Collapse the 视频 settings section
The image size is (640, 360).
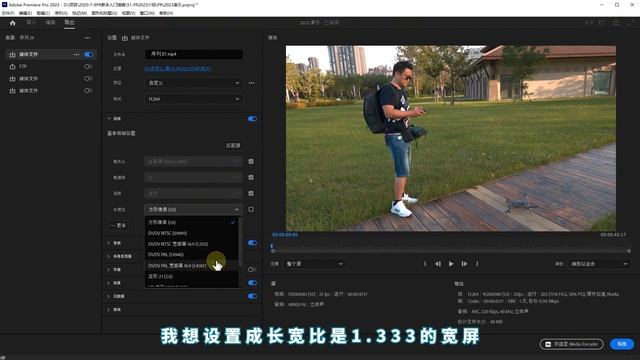click(109, 118)
